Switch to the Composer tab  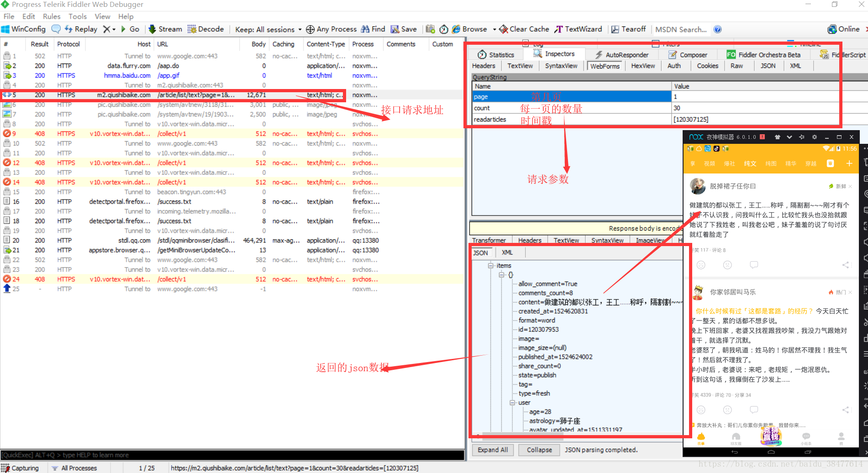[688, 55]
